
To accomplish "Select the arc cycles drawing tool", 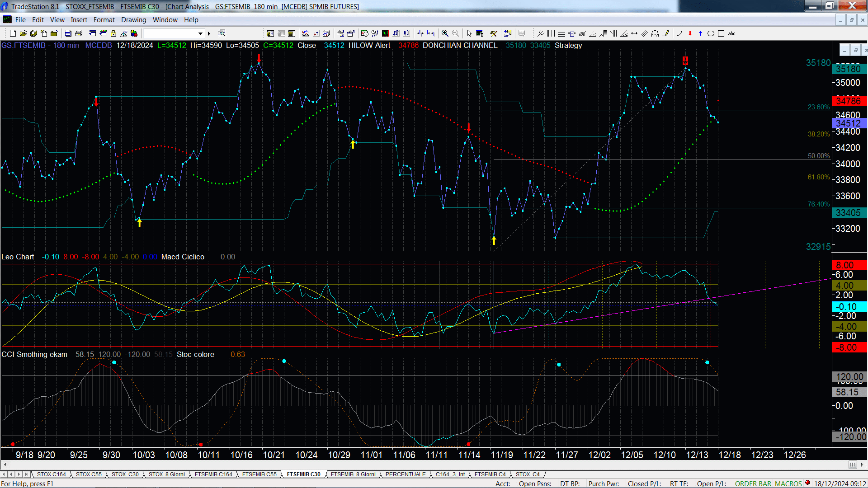I will pos(655,33).
